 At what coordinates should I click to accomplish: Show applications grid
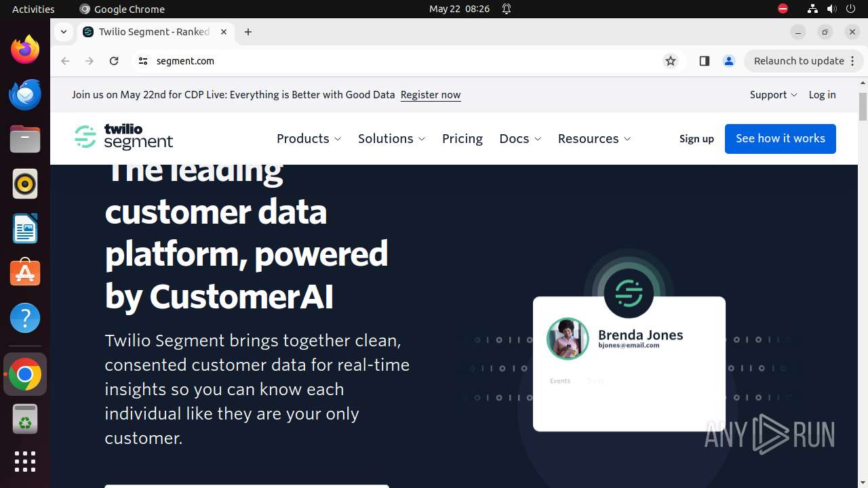click(25, 462)
